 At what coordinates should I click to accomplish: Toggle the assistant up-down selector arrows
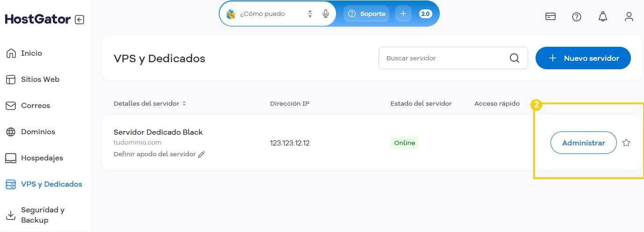click(x=310, y=14)
